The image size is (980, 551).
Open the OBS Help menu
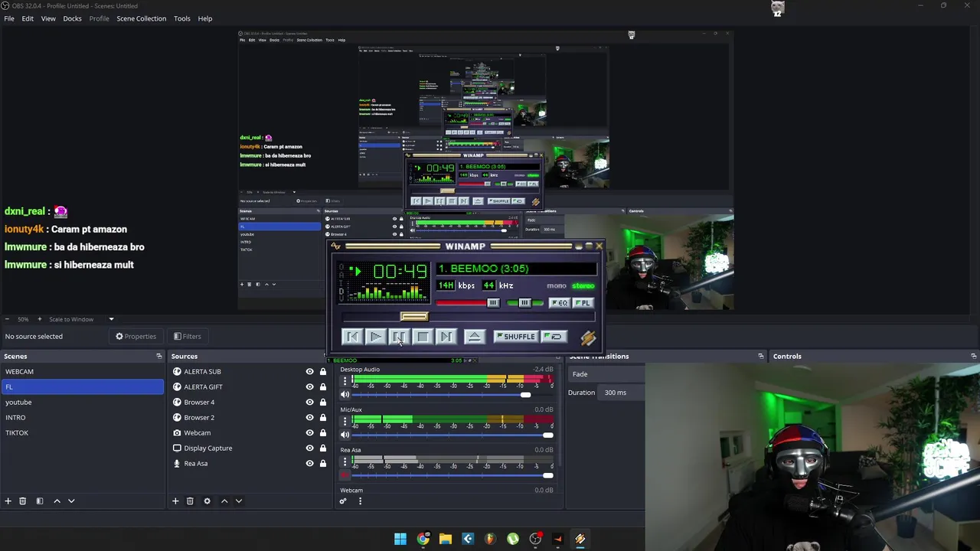tap(205, 18)
